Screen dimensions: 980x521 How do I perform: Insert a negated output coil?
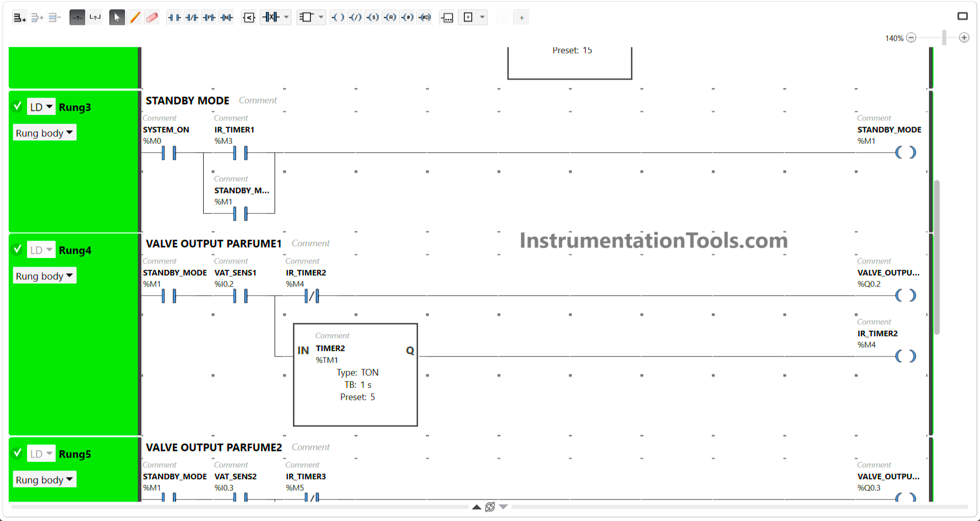[355, 18]
